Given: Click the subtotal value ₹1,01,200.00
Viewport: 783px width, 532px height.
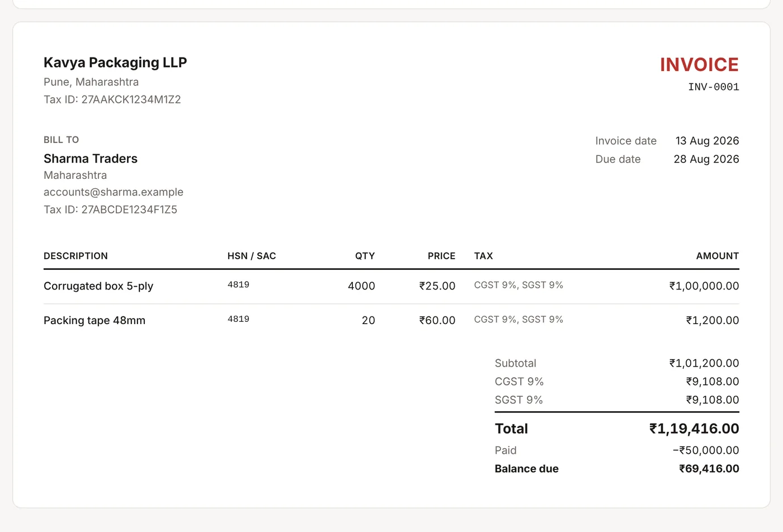Looking at the screenshot, I should click(704, 363).
